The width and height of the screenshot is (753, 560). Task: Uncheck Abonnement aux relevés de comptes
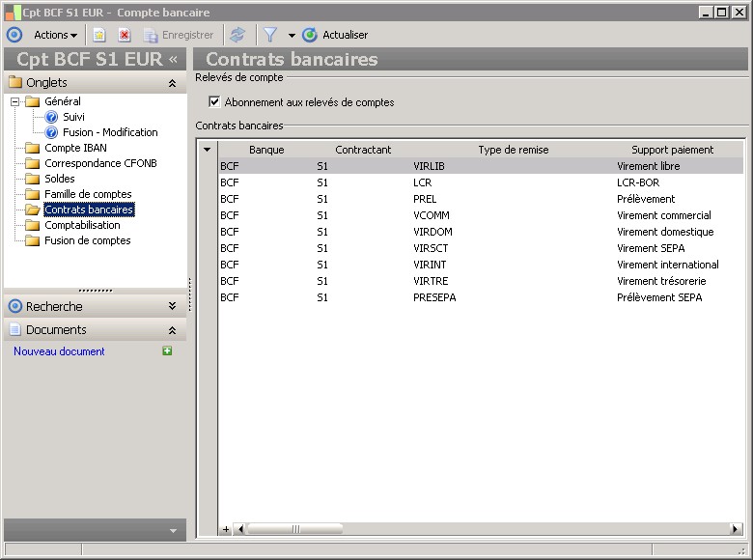click(x=214, y=101)
